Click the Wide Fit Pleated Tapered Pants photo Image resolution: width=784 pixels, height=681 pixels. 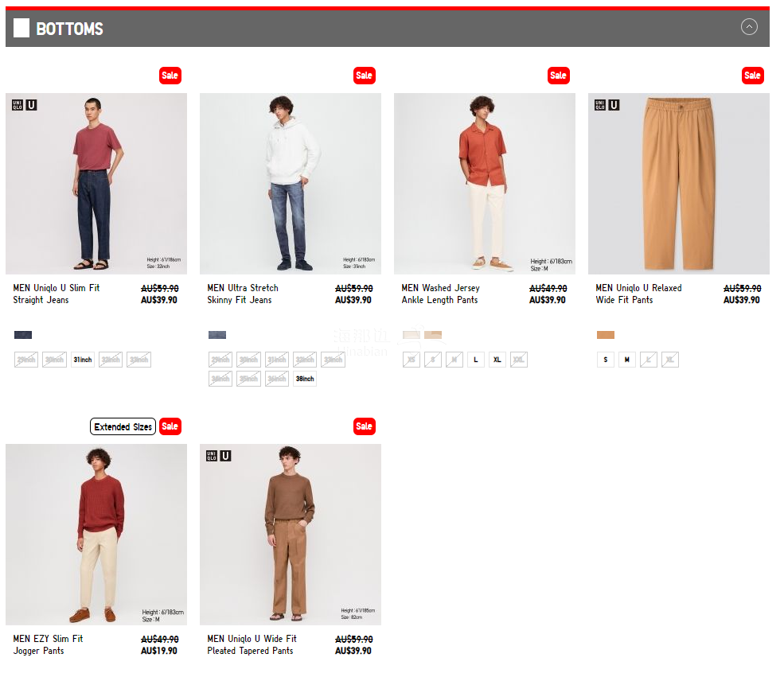click(290, 534)
